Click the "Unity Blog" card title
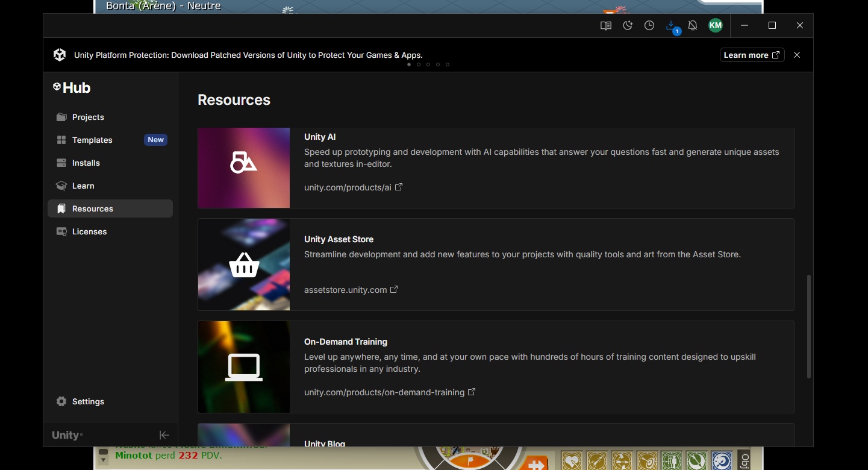Image resolution: width=868 pixels, height=470 pixels. [x=325, y=443]
